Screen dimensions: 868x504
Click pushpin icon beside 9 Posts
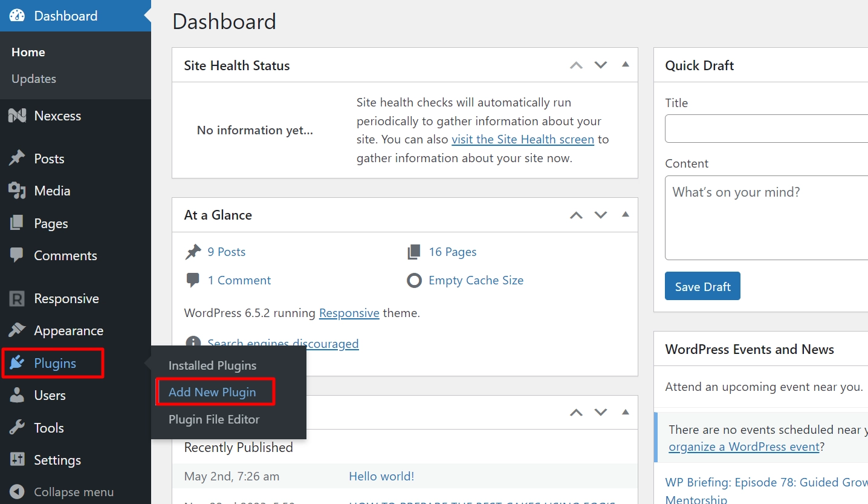tap(193, 252)
